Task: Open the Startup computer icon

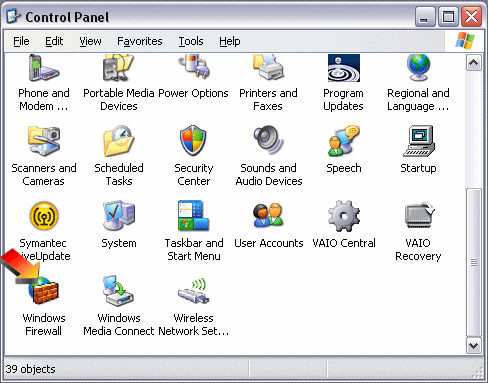Action: pyautogui.click(x=419, y=141)
